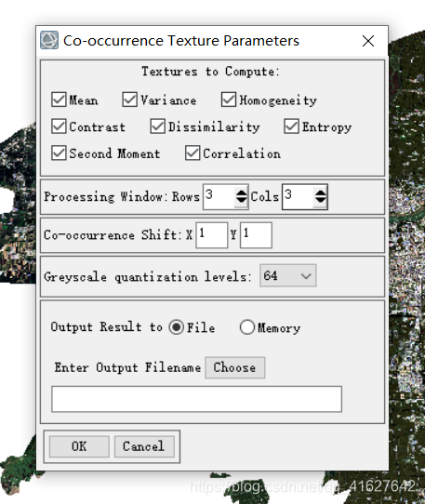Image resolution: width=425 pixels, height=504 pixels.
Task: Select the File output radio button
Action: (x=176, y=327)
